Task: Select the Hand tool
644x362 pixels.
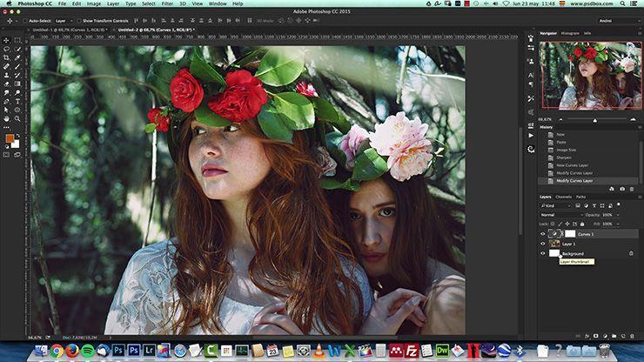Action: tap(6, 118)
